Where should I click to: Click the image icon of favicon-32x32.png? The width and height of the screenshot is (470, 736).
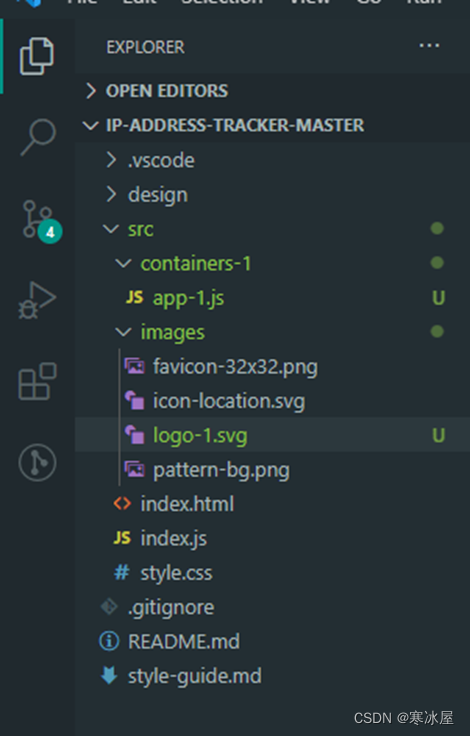click(x=134, y=366)
